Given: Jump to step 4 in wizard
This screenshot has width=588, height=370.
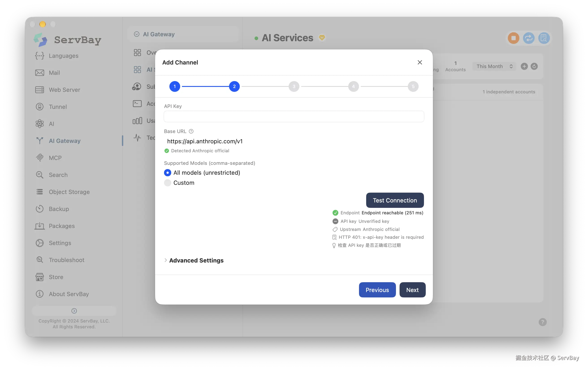Looking at the screenshot, I should tap(353, 86).
